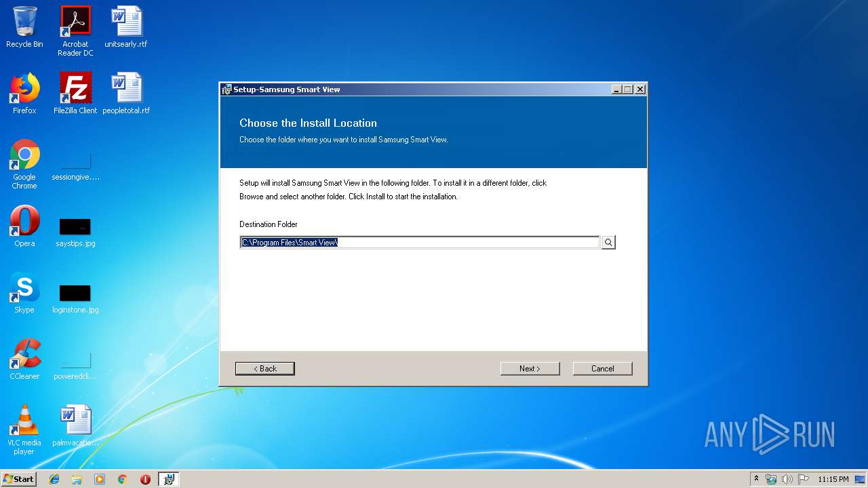
Task: Open the Recycle Bin desktop icon
Action: [x=24, y=28]
